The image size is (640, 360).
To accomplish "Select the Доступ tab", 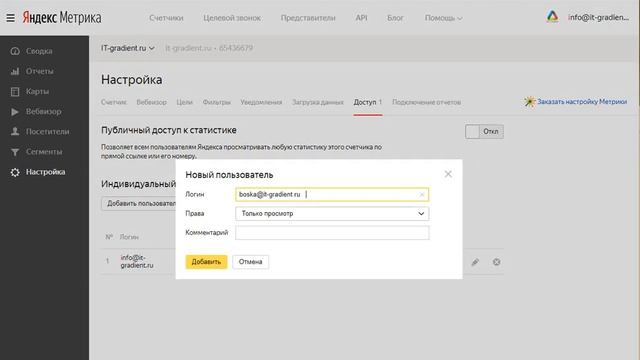I will [x=367, y=102].
